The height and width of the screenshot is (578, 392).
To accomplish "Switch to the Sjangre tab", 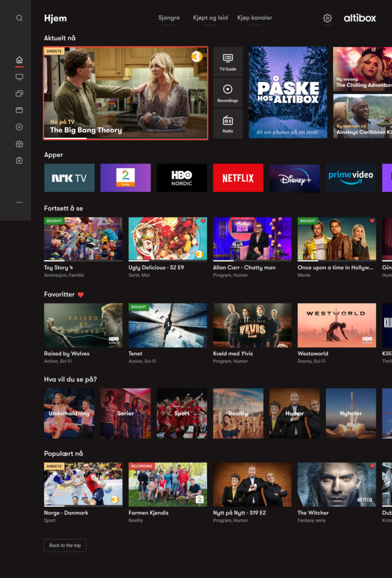I will 169,18.
